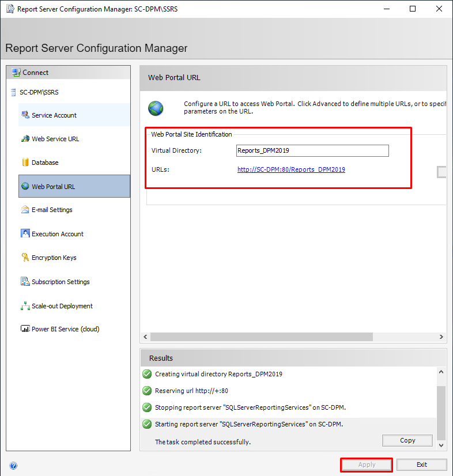453x476 pixels.
Task: Click the Subscription Settings icon
Action: point(25,281)
